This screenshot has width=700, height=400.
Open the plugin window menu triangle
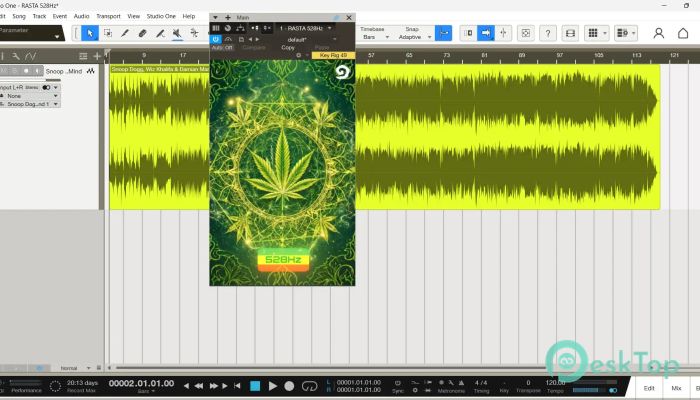coord(215,17)
